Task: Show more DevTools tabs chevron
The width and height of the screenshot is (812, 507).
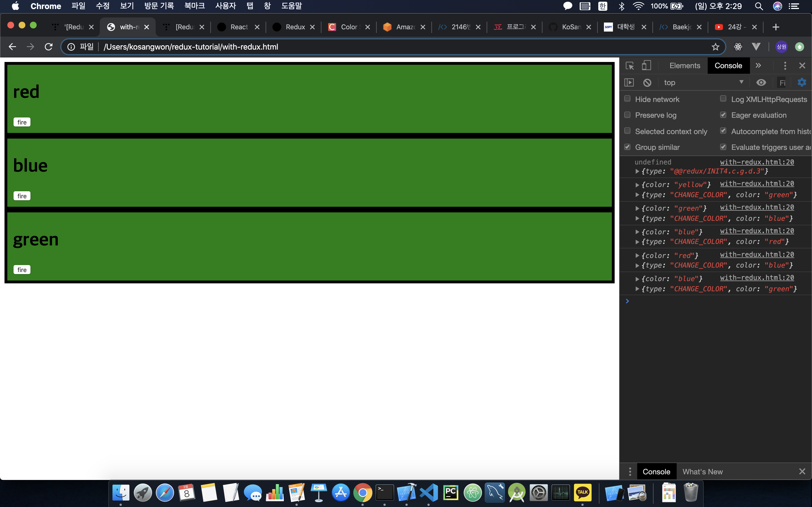Action: tap(758, 66)
